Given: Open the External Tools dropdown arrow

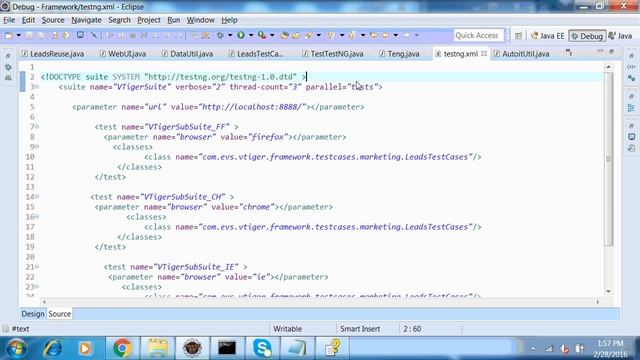Looking at the screenshot, I should [x=272, y=36].
